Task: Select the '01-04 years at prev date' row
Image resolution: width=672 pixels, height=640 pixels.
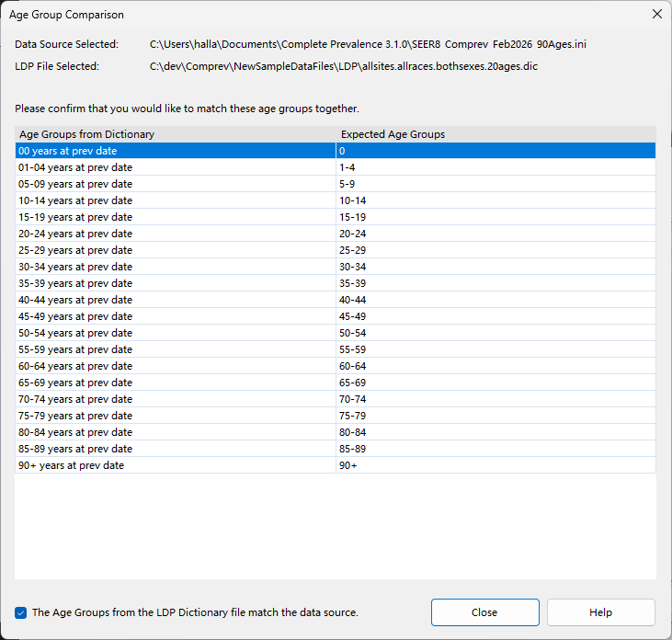Action: (336, 167)
